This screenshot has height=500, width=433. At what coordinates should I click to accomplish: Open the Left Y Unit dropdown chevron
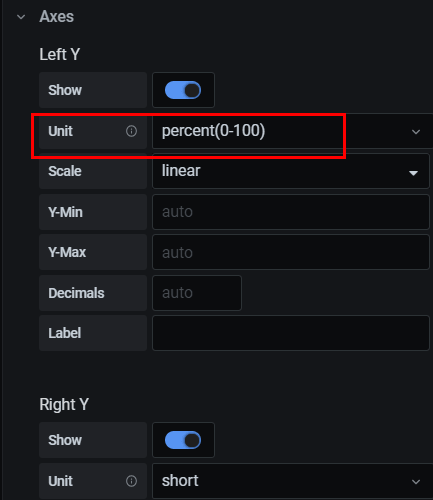coord(416,132)
